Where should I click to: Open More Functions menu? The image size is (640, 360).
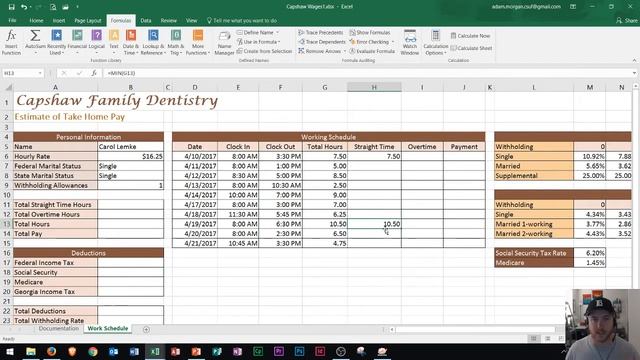198,42
